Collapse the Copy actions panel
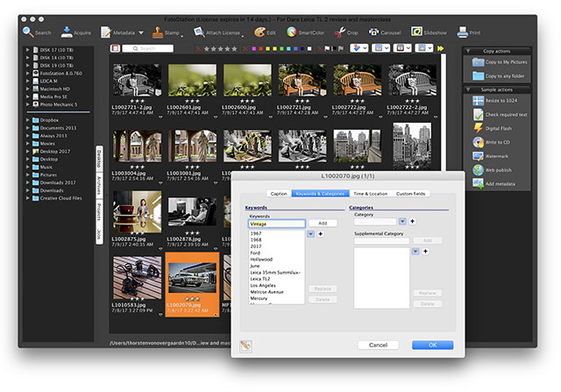 (x=468, y=51)
